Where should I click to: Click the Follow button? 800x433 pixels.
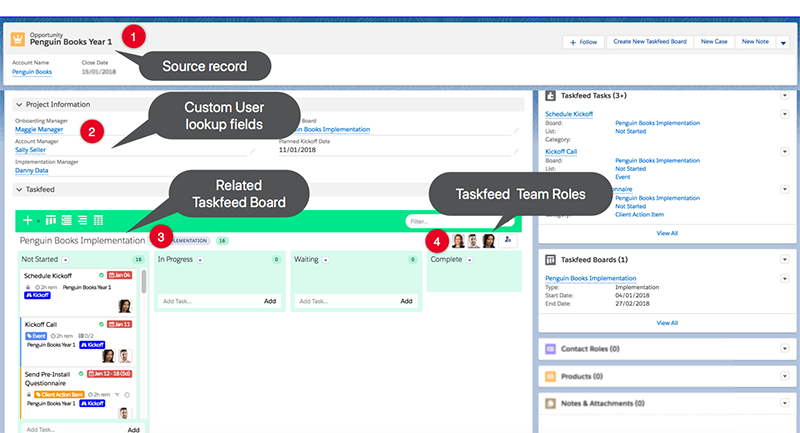[x=581, y=42]
